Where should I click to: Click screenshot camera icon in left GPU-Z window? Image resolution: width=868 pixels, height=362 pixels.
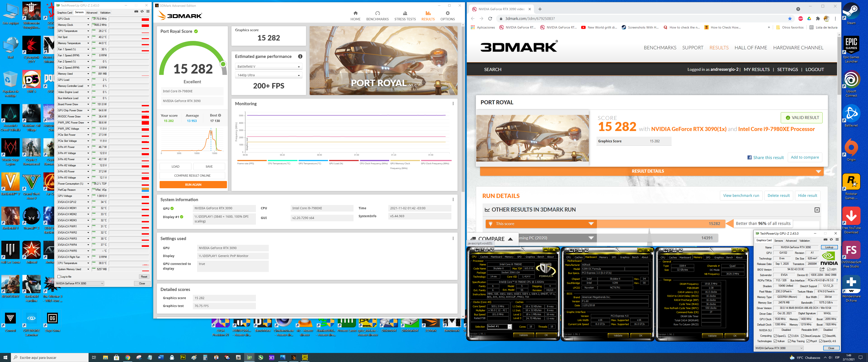click(136, 12)
